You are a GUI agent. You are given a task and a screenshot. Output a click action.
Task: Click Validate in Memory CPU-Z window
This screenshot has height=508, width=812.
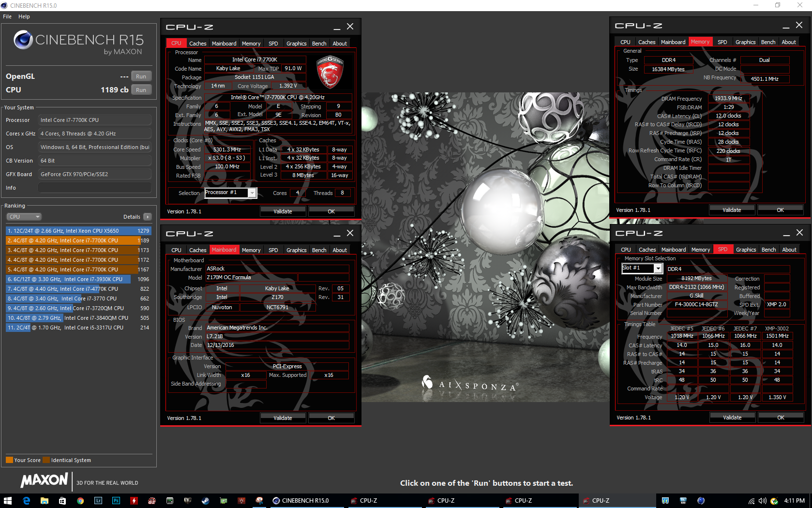click(732, 210)
